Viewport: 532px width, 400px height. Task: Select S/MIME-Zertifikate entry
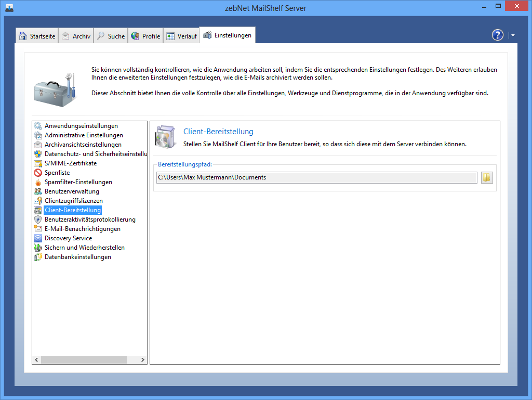[x=71, y=163]
